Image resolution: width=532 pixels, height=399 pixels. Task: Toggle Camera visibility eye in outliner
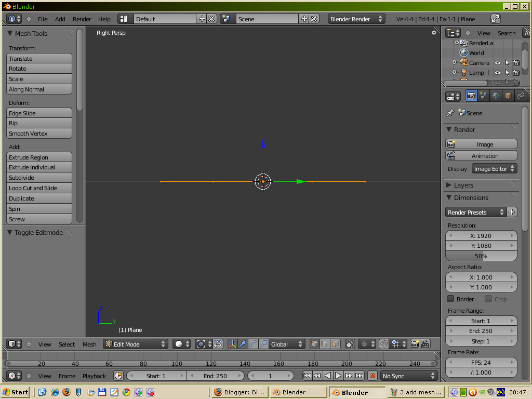[x=497, y=62]
